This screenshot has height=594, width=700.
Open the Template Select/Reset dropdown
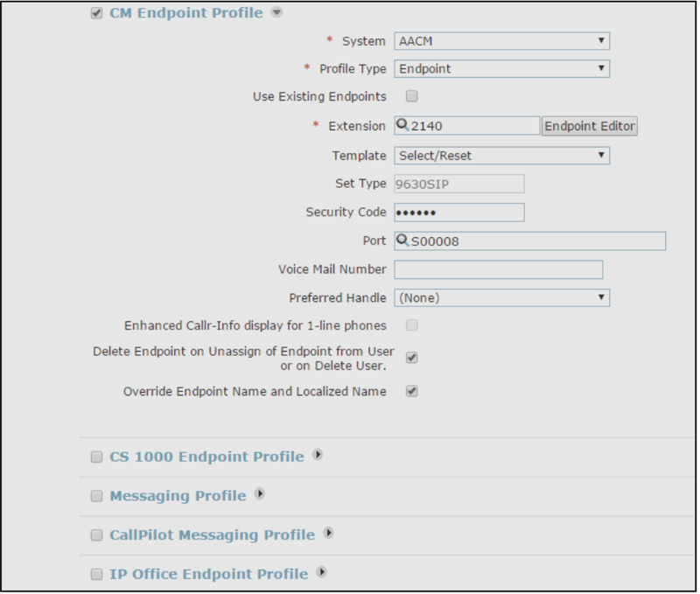click(501, 156)
